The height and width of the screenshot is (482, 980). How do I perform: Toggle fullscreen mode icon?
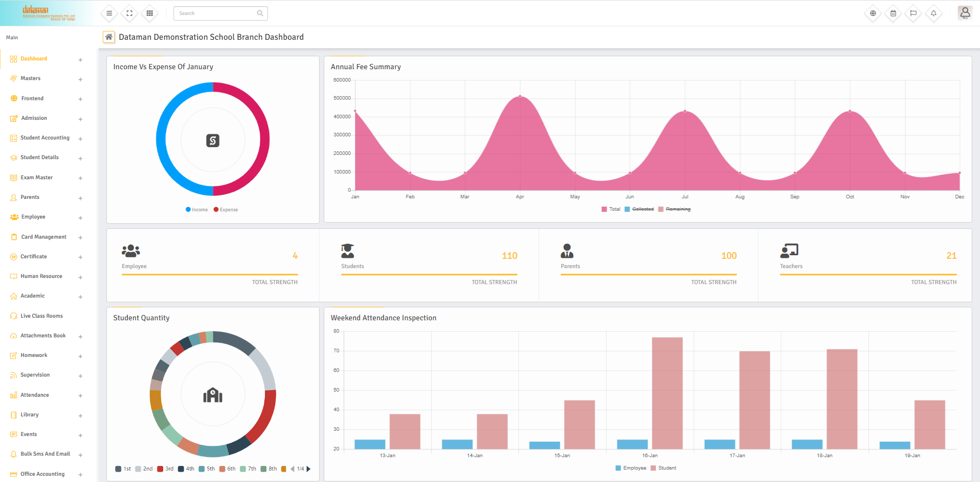pyautogui.click(x=130, y=13)
